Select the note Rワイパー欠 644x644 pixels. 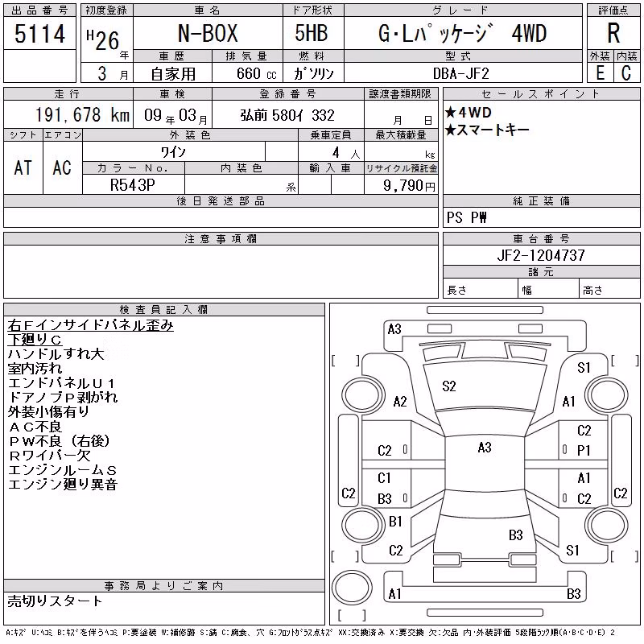[49, 455]
